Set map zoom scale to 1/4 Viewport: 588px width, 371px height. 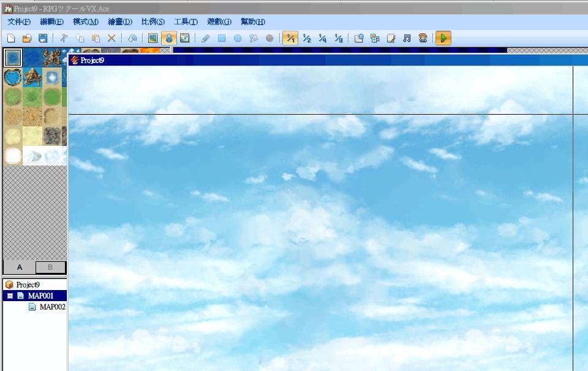coord(323,38)
